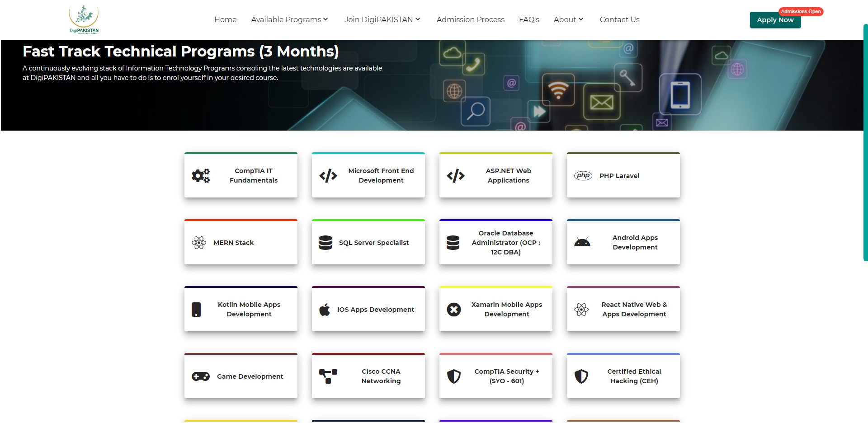Image resolution: width=868 pixels, height=423 pixels.
Task: Open the FAQ's page
Action: tap(529, 19)
